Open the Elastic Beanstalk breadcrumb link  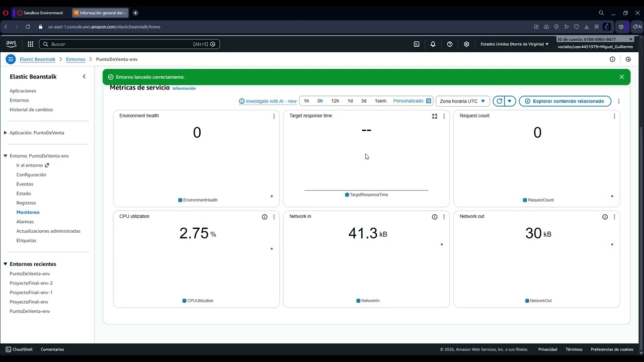[x=38, y=59]
